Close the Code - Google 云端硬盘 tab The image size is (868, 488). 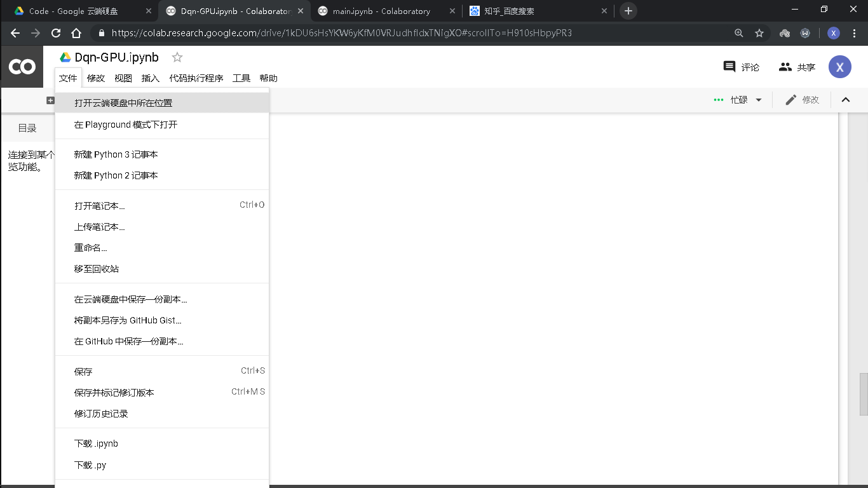pos(149,11)
